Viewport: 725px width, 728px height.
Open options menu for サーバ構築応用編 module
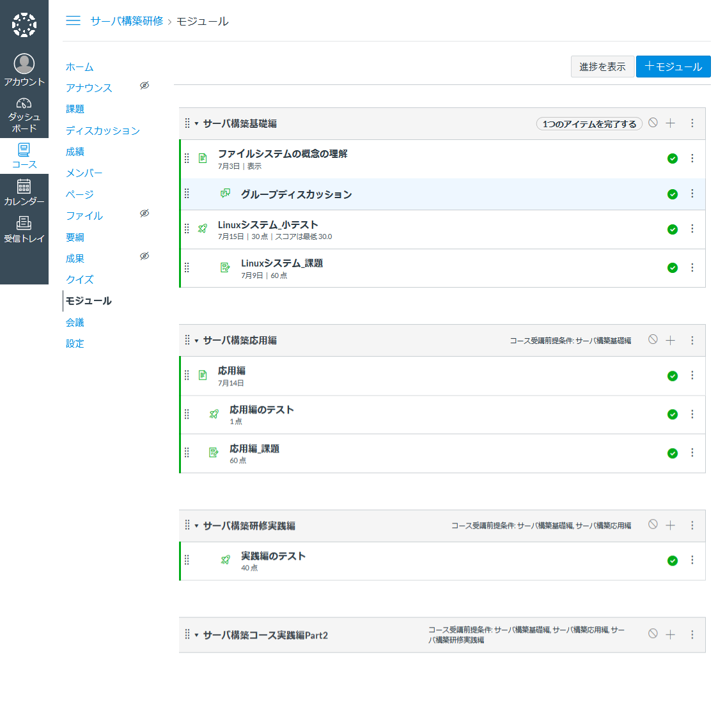point(692,340)
